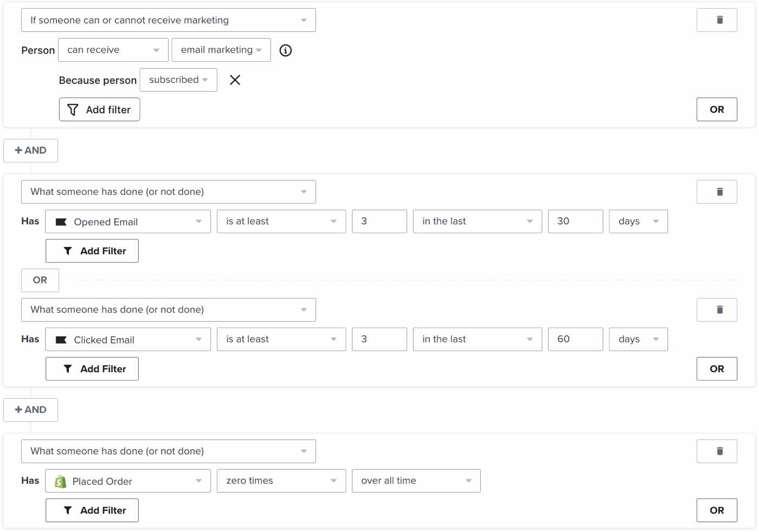Open the 'email marketing' dropdown
Screen dimensions: 759x532
tap(221, 50)
